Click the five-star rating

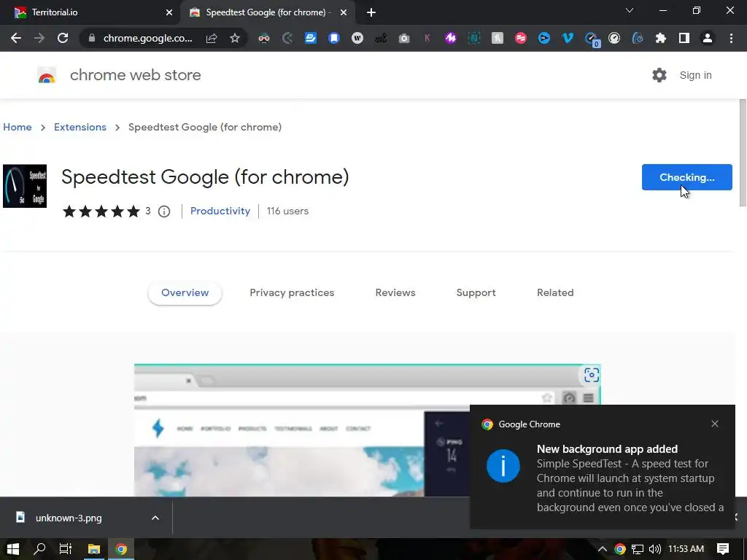coord(101,211)
